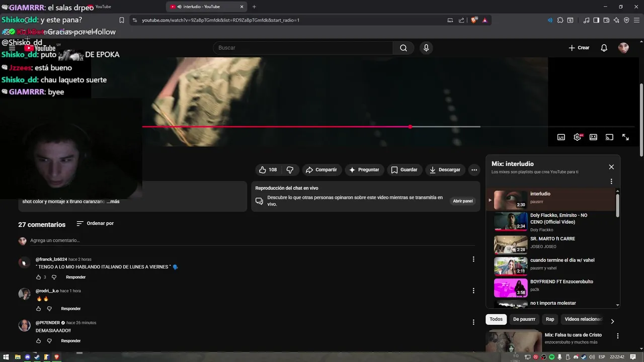Bookmark this page with the bookmark icon
Screen dimensions: 644x362
click(121, 20)
